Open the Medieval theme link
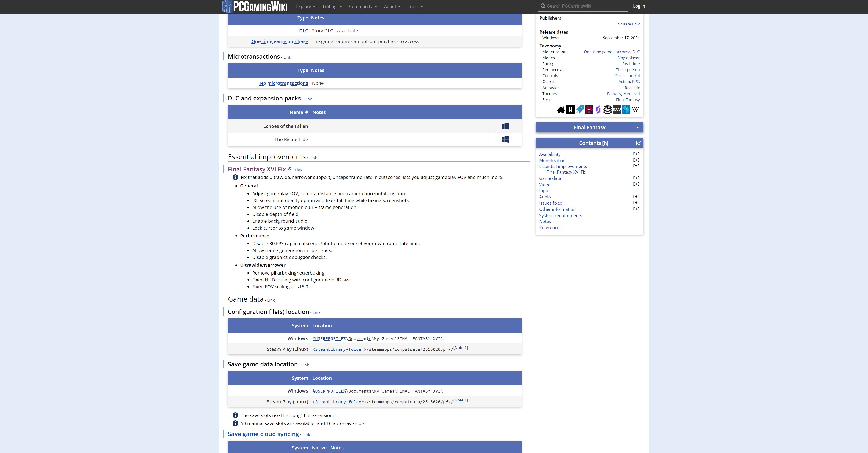 coord(631,94)
